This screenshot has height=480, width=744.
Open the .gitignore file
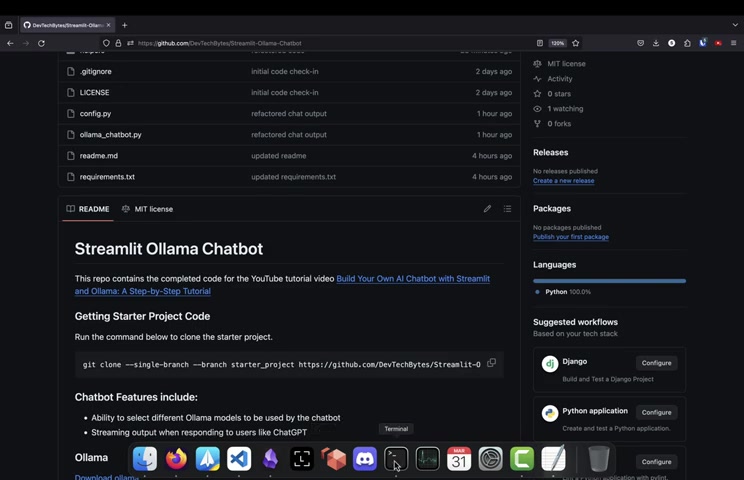(95, 72)
